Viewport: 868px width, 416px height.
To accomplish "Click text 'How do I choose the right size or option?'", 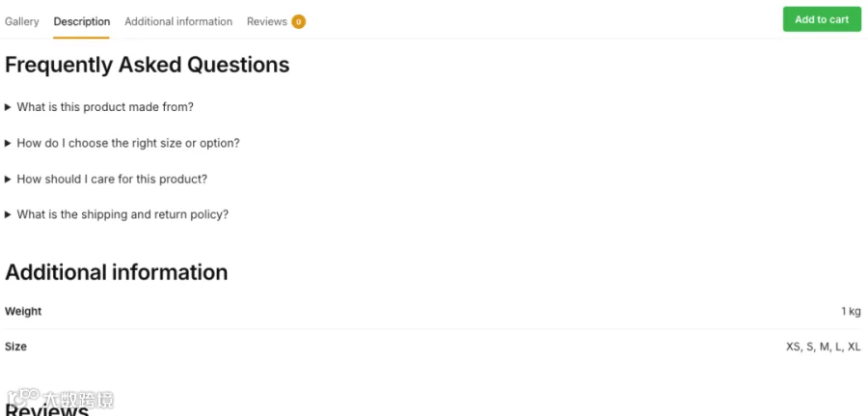I will 128,143.
